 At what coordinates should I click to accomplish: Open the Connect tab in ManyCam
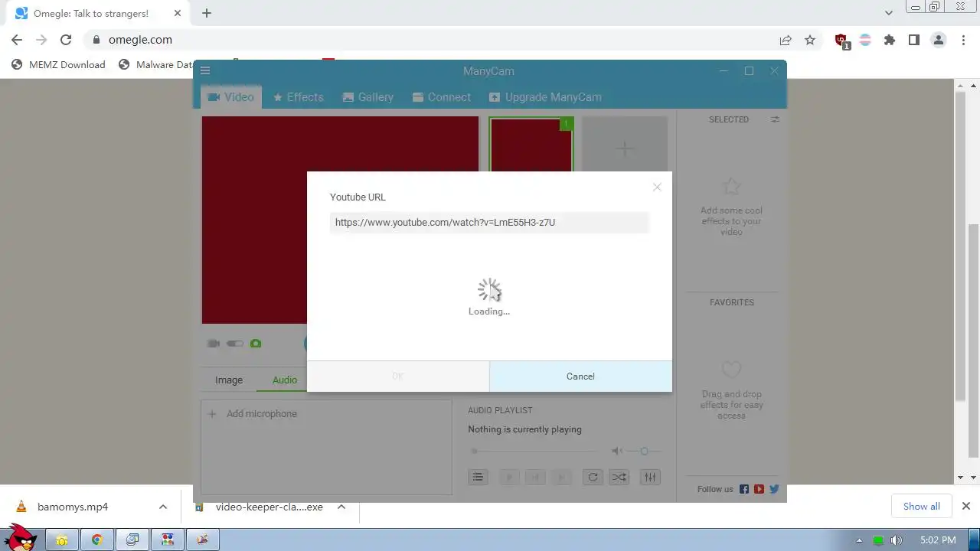[x=442, y=97]
